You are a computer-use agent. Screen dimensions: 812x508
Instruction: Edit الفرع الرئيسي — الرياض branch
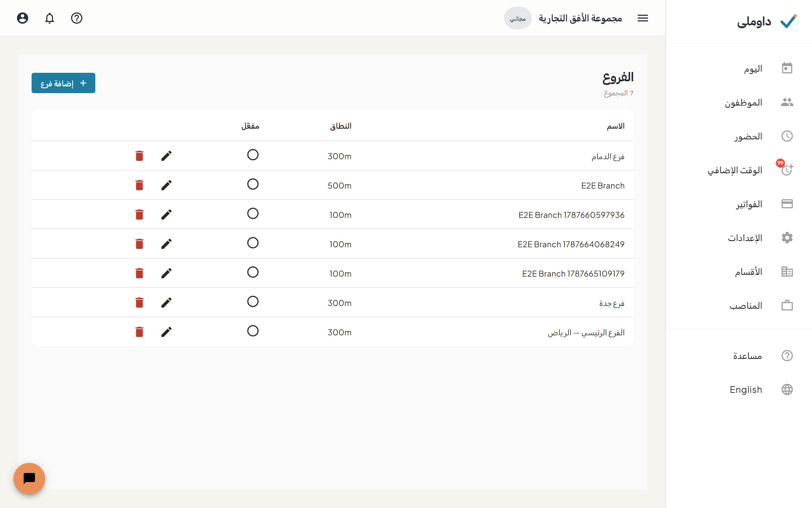pos(166,332)
